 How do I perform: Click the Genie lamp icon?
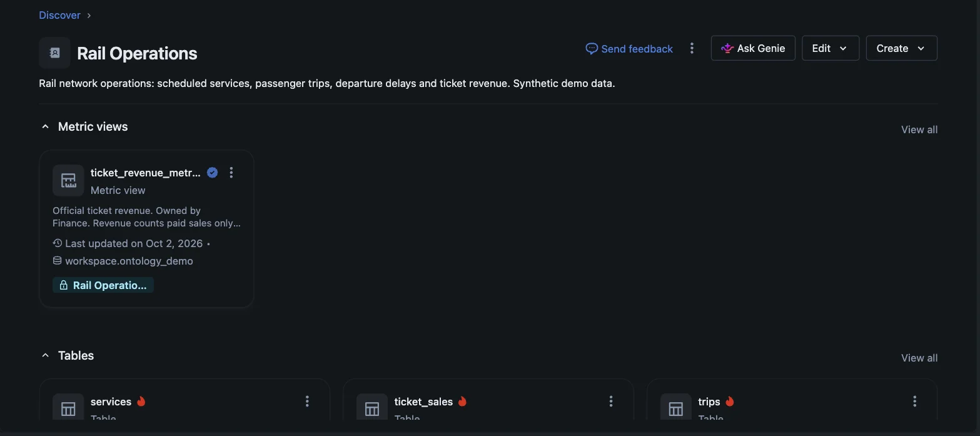pos(727,48)
